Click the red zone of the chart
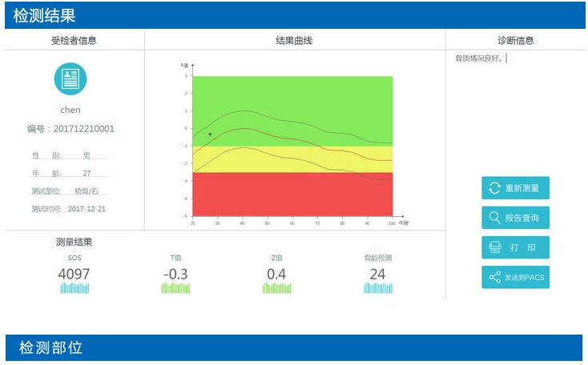The height and width of the screenshot is (365, 588). [292, 195]
